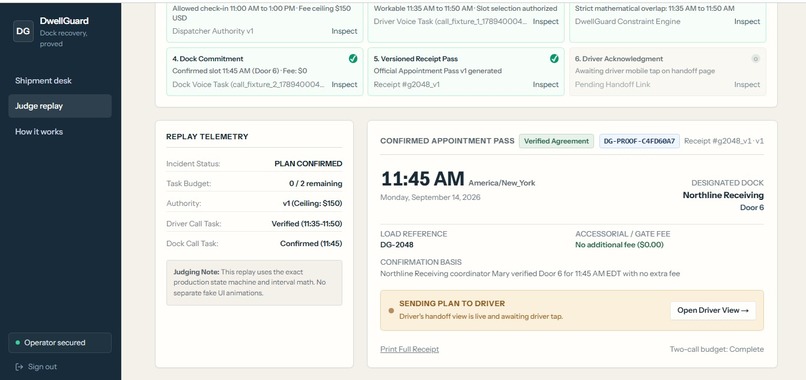The image size is (806, 380).
Task: Click the Two-call budget: Complete text
Action: coord(717,349)
